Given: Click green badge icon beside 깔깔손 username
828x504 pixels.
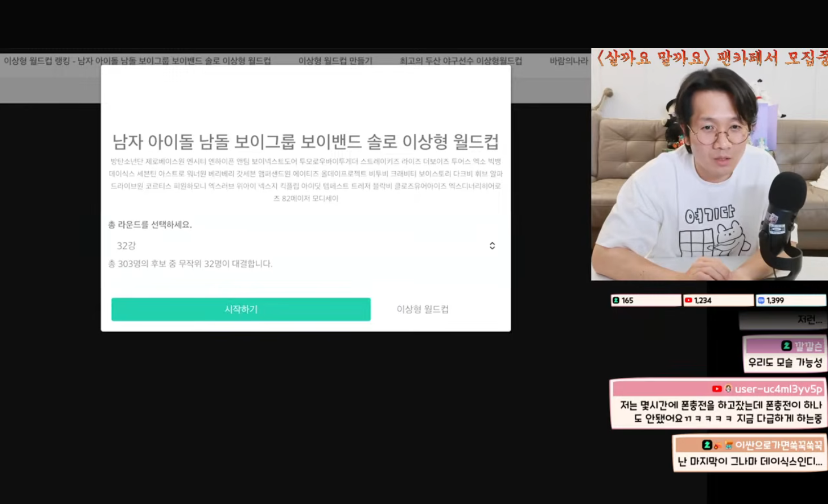Looking at the screenshot, I should click(786, 345).
